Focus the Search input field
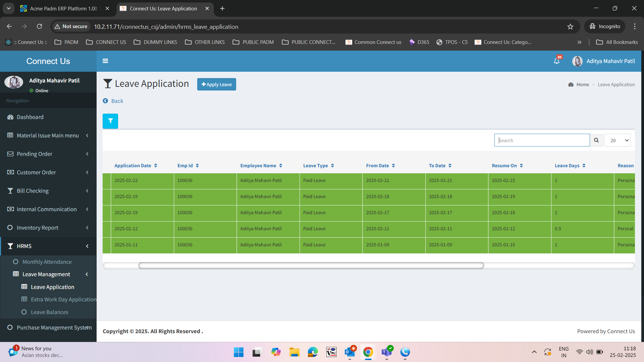Screen dimensions: 644x362 [542, 140]
